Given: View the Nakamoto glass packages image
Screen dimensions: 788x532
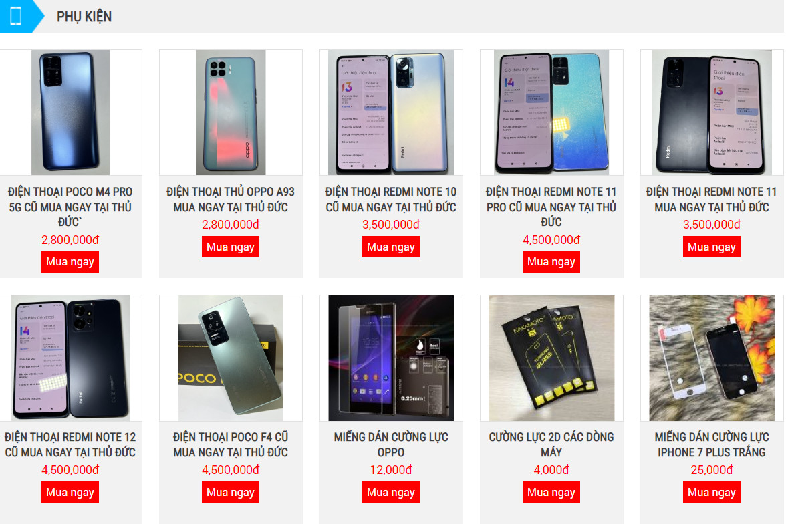Looking at the screenshot, I should click(x=551, y=358).
